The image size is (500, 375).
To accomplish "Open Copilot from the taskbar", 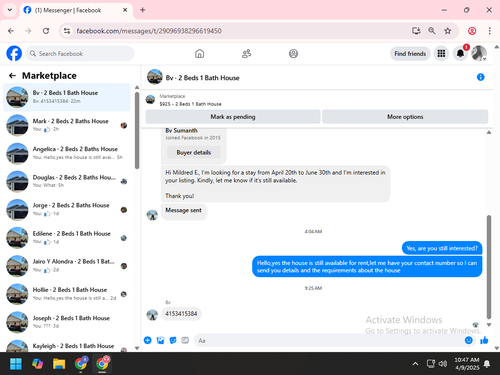I will 37,364.
